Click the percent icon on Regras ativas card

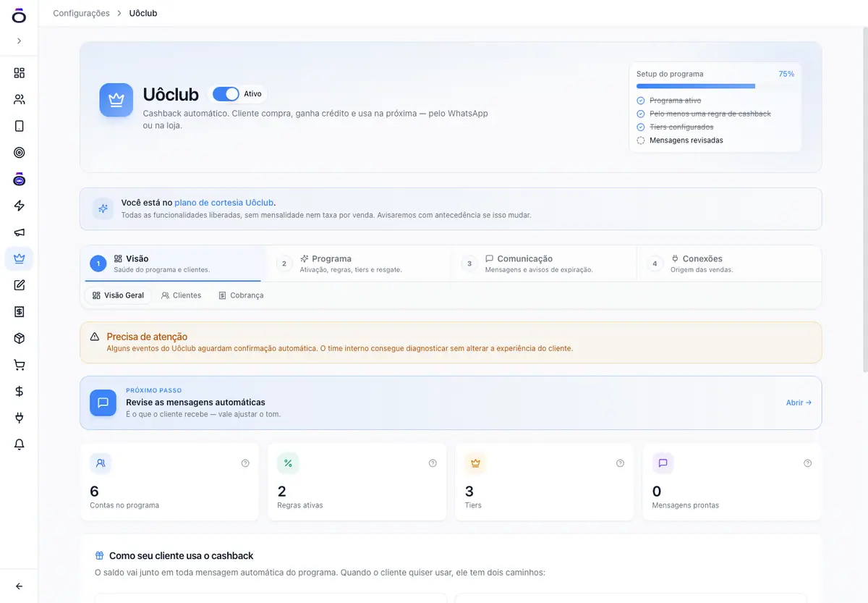point(288,463)
